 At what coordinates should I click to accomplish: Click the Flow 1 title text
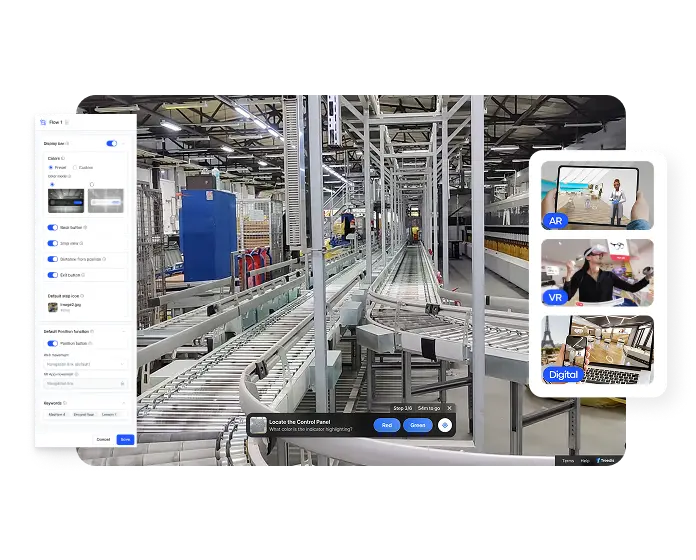55,122
